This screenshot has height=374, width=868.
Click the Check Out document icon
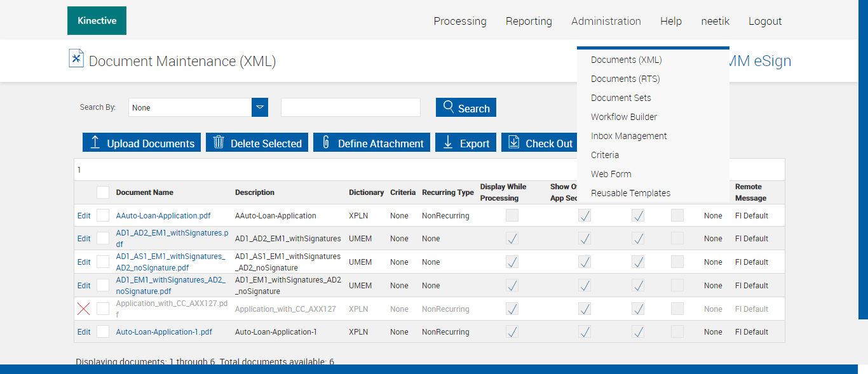pyautogui.click(x=513, y=142)
